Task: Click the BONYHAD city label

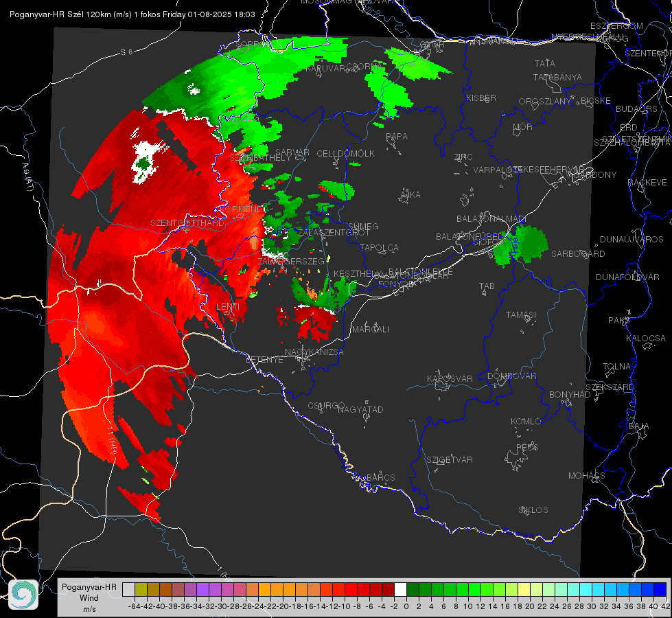Action: tap(570, 395)
